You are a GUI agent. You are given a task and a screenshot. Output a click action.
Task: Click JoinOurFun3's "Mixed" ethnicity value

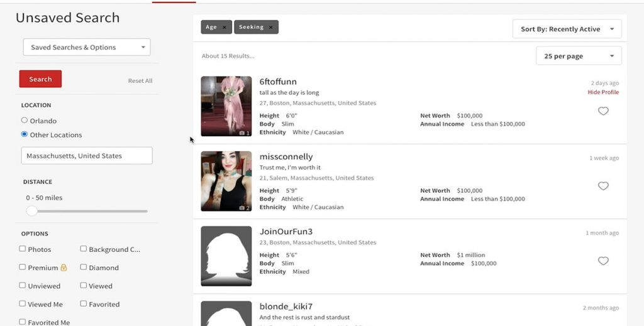click(301, 271)
